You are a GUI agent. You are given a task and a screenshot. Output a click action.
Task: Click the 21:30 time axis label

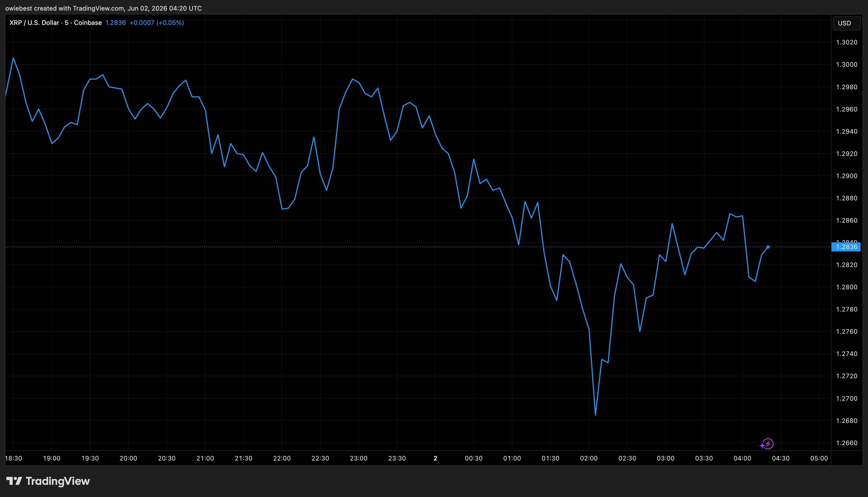[243, 458]
